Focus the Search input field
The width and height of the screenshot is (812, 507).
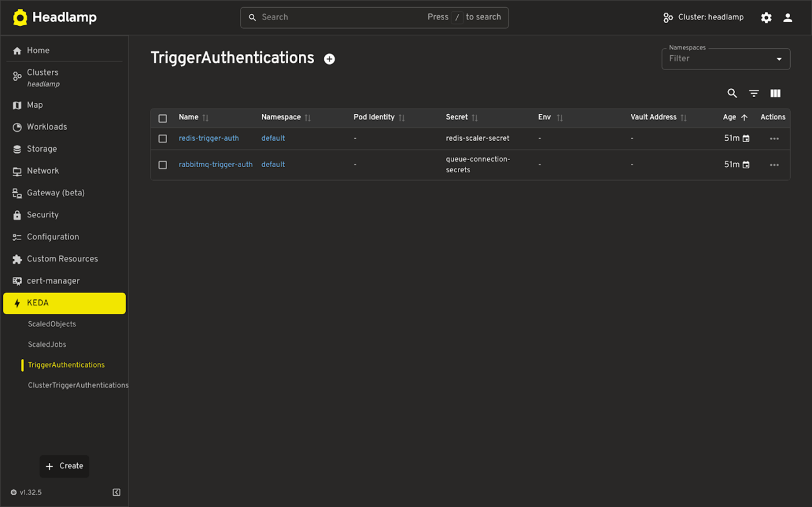(374, 18)
